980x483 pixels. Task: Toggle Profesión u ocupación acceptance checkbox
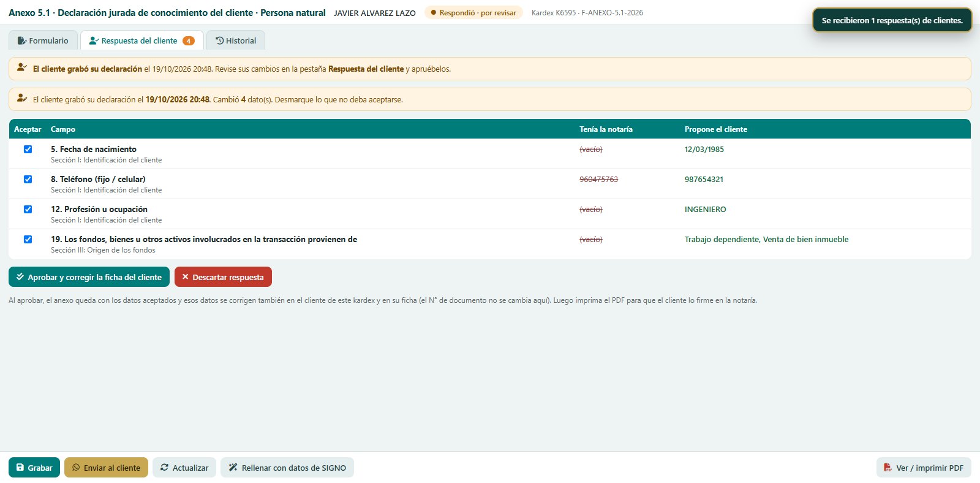pyautogui.click(x=28, y=209)
